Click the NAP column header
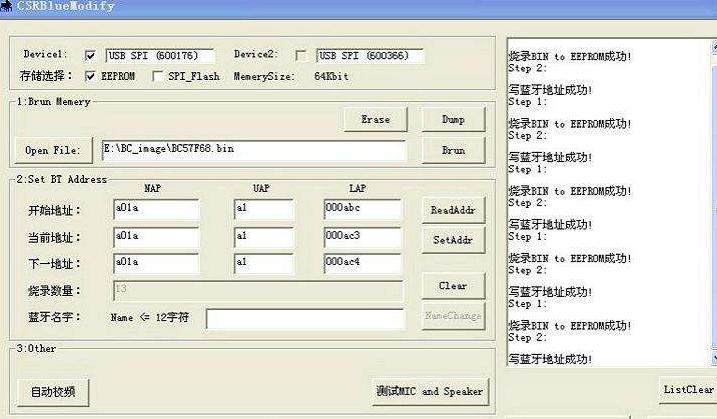This screenshot has height=419, width=717. pyautogui.click(x=152, y=188)
